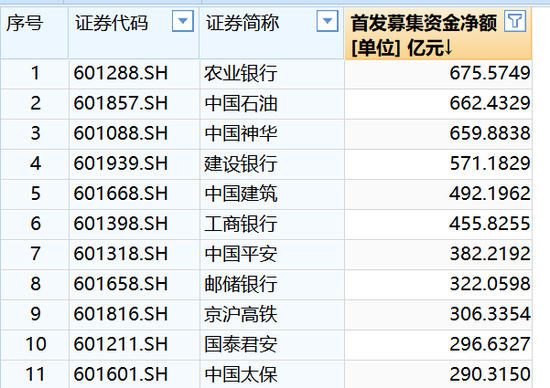This screenshot has width=550, height=388.
Task: Select row number 11
Action: pyautogui.click(x=35, y=375)
